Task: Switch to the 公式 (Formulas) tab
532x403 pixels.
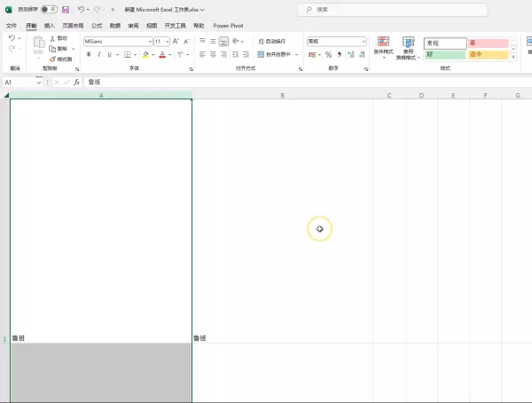Action: tap(97, 26)
